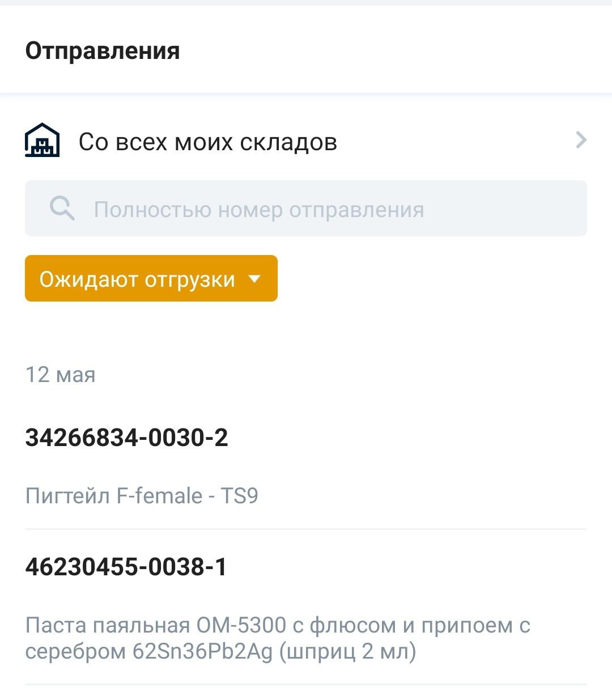Open warehouse selection via right chevron
Viewport: 612px width, 700px height.
pos(581,140)
